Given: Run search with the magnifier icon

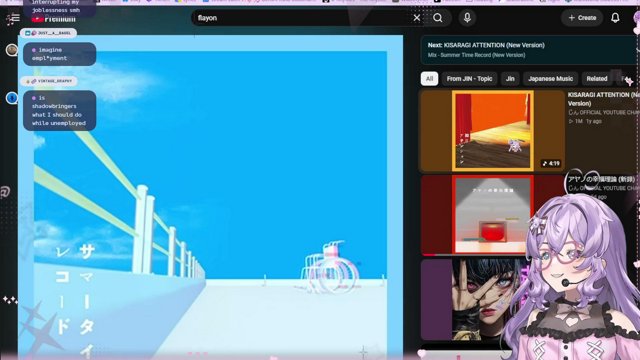Looking at the screenshot, I should point(438,18).
